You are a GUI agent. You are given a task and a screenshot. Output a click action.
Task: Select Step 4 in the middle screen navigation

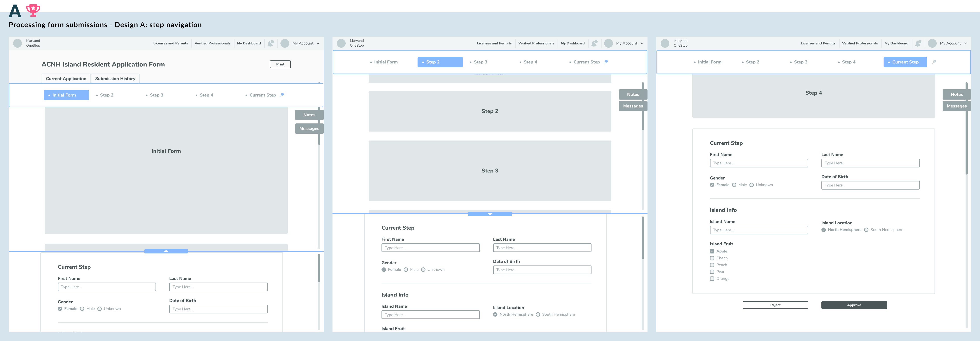point(528,62)
